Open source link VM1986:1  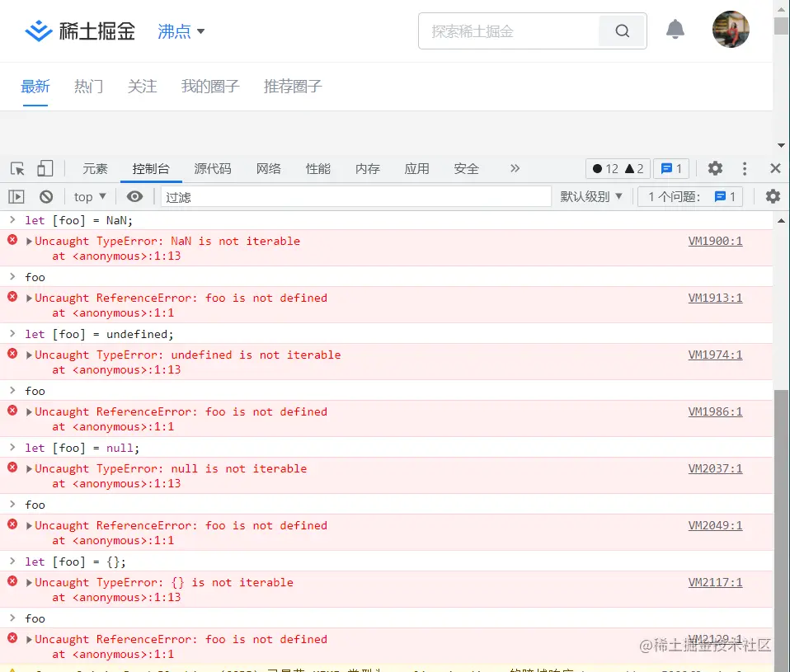point(715,412)
